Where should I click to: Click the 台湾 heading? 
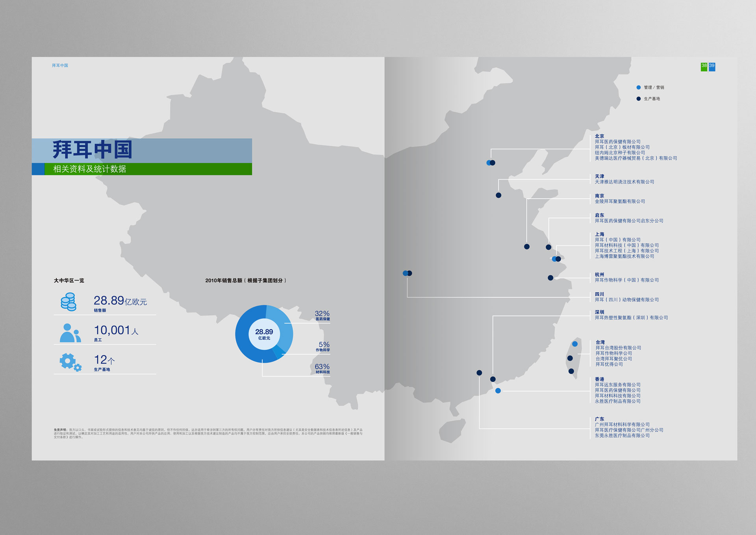point(600,342)
